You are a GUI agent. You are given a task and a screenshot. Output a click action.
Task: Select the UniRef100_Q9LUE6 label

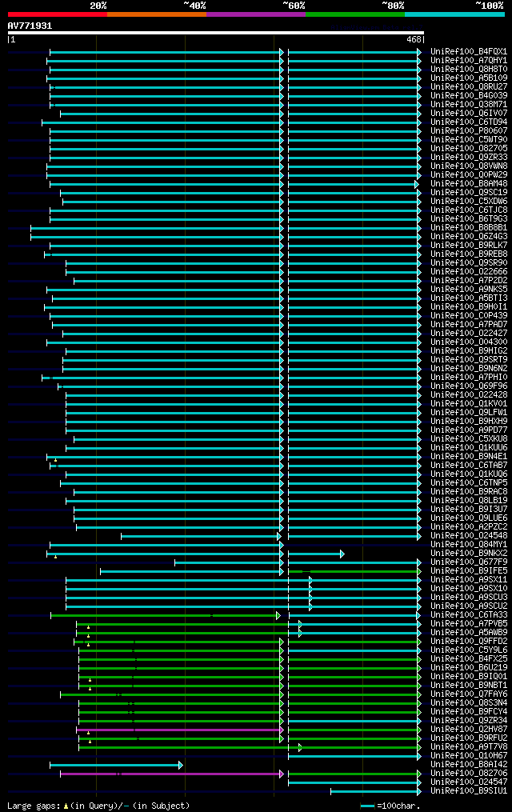469,518
